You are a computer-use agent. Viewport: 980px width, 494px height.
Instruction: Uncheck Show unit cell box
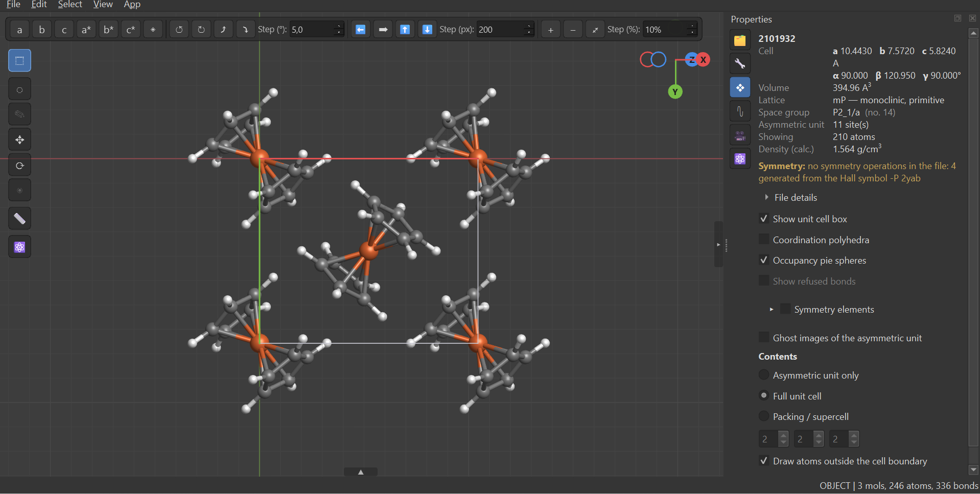(x=764, y=219)
